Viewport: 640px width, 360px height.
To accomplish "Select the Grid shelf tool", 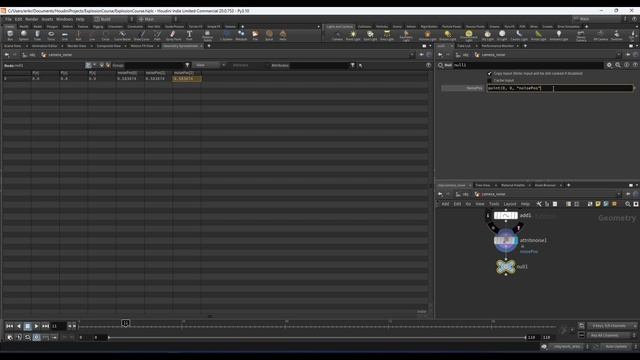I will 64,36.
